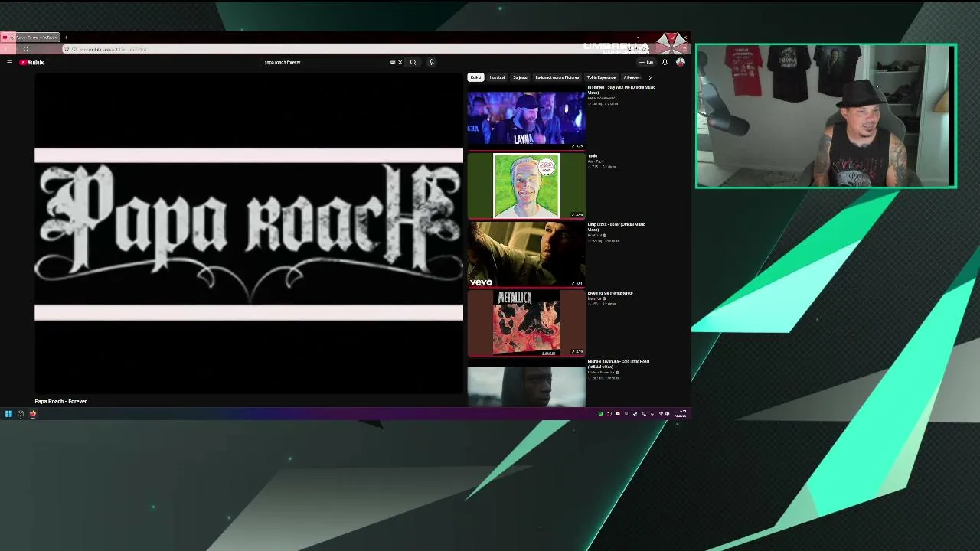Open the on-screen keyboard icon in search
This screenshot has width=980, height=551.
pyautogui.click(x=393, y=62)
